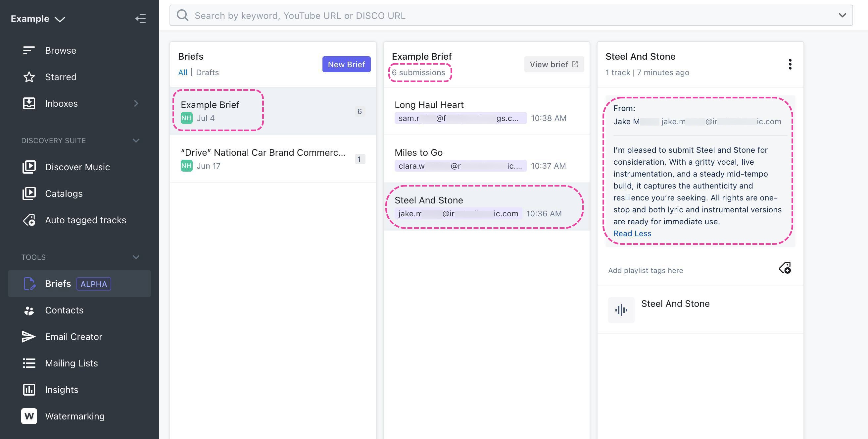
Task: Open Insights from the Tools section
Action: (61, 389)
